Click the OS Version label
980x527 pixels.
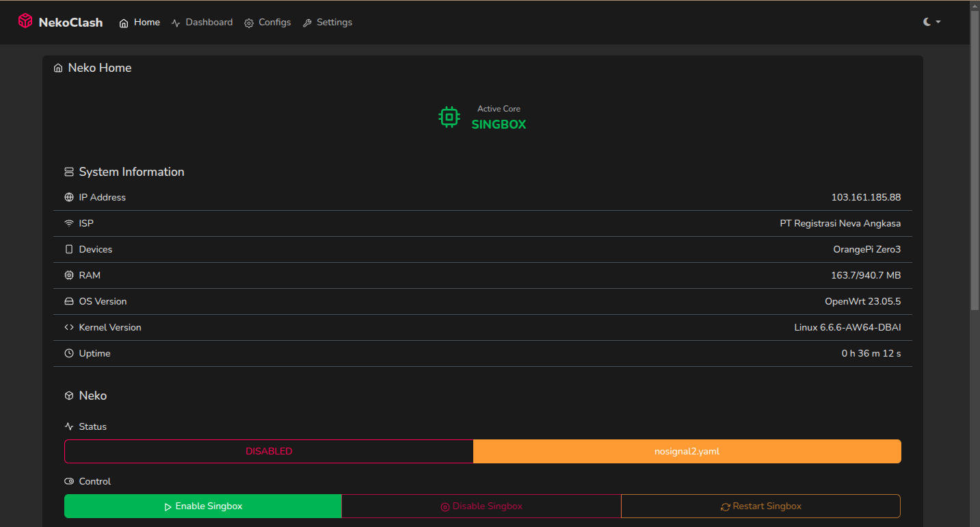click(x=103, y=301)
